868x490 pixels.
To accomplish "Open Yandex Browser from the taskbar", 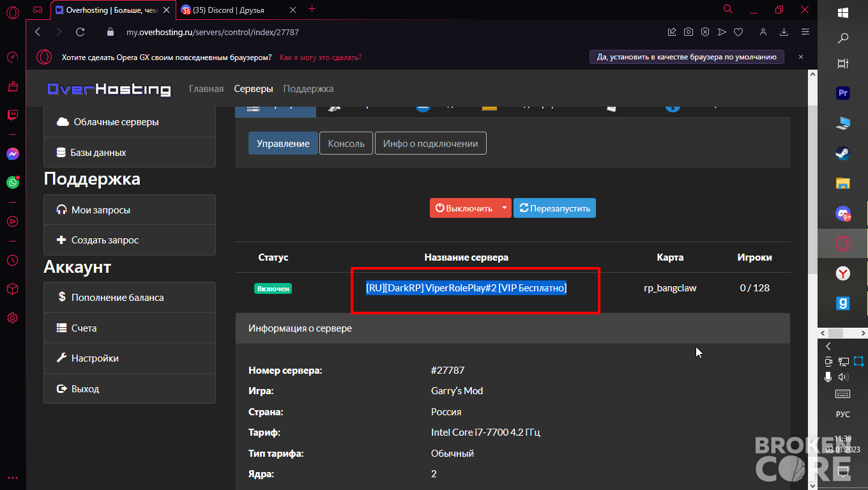I will pos(843,273).
